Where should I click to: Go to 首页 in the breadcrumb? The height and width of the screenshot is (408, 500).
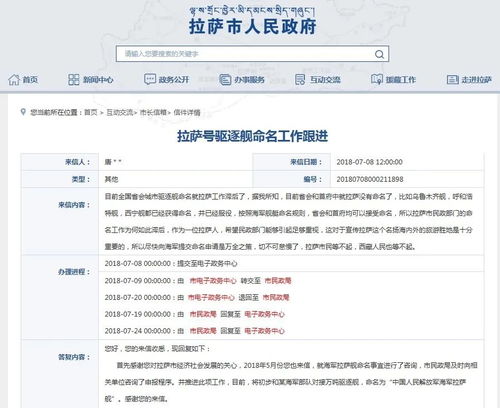tap(91, 113)
